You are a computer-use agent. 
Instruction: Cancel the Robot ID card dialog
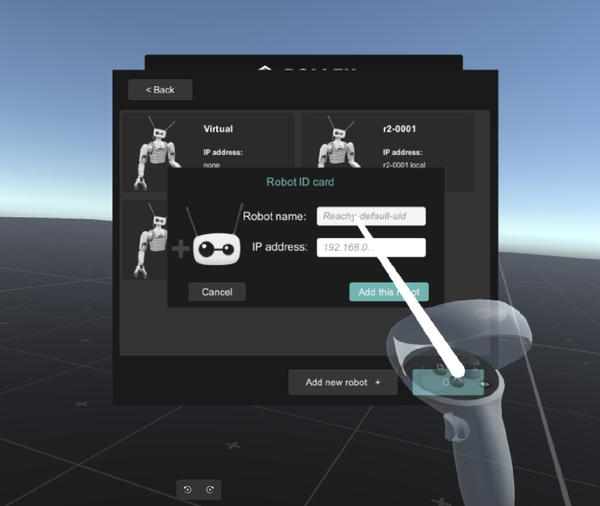pos(217,292)
